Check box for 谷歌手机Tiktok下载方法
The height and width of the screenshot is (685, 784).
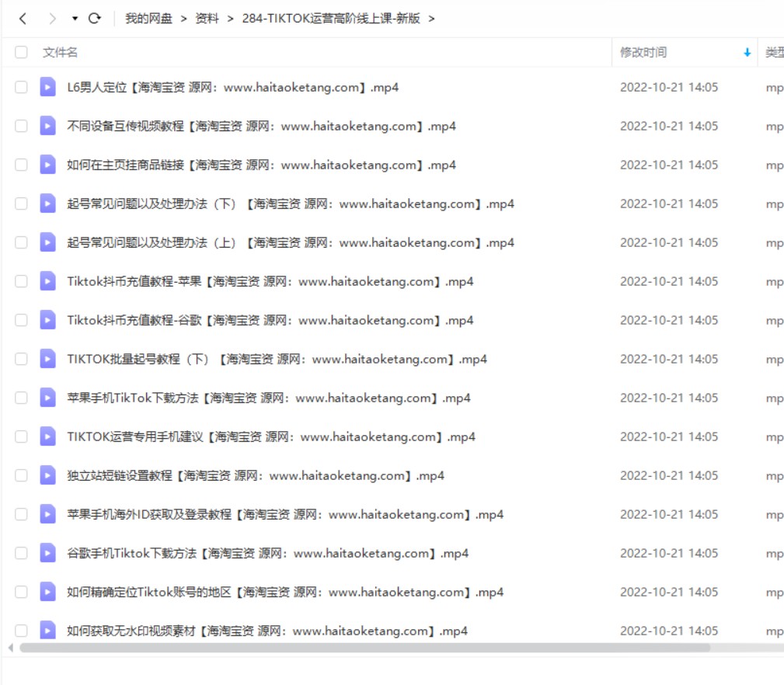[x=21, y=553]
